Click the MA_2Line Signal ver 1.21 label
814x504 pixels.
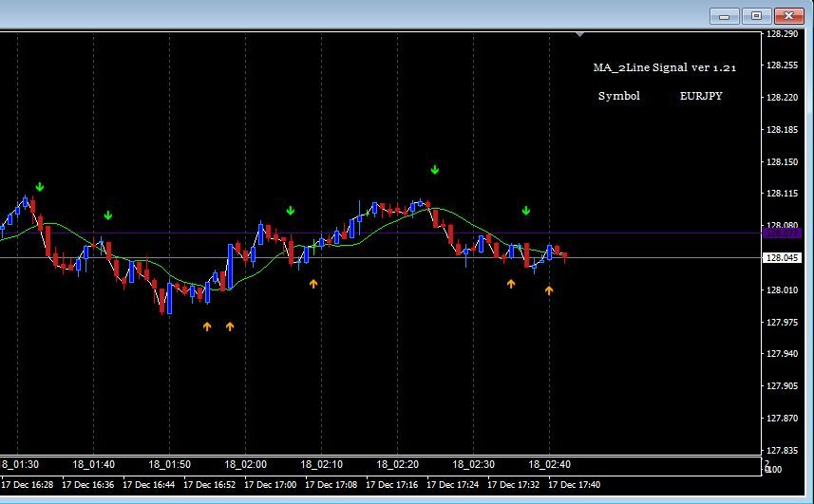click(664, 67)
